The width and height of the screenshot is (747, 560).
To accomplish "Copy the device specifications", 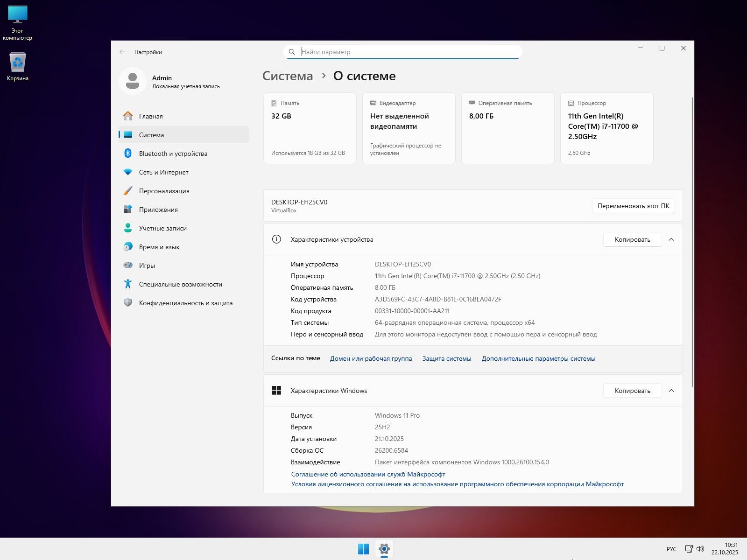I will tap(632, 239).
